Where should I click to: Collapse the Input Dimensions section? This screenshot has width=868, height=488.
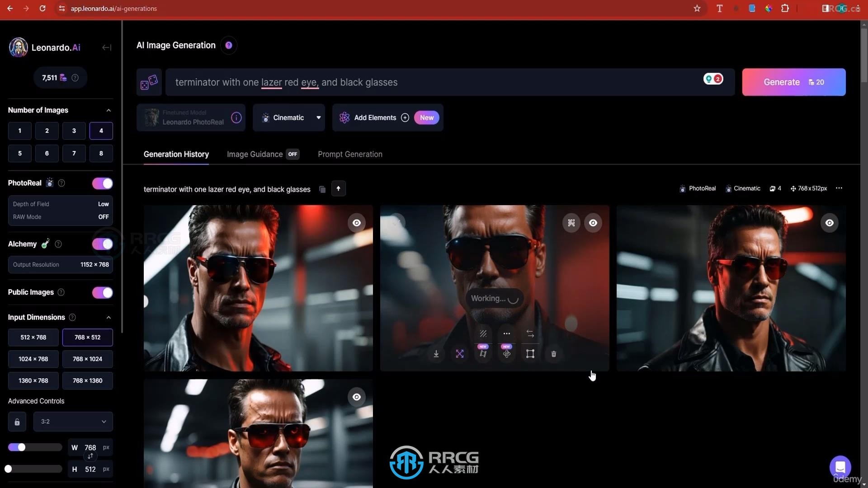click(108, 317)
